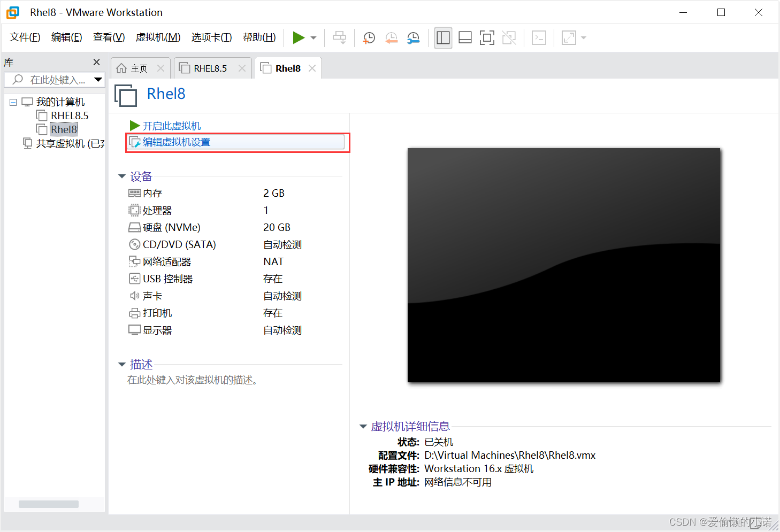
Task: Click 编辑虚拟机设置 link
Action: click(x=177, y=142)
